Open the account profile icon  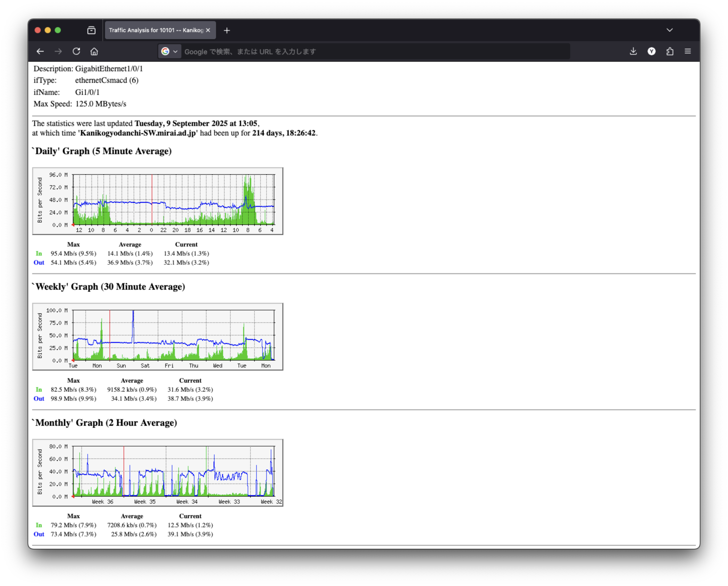click(651, 51)
